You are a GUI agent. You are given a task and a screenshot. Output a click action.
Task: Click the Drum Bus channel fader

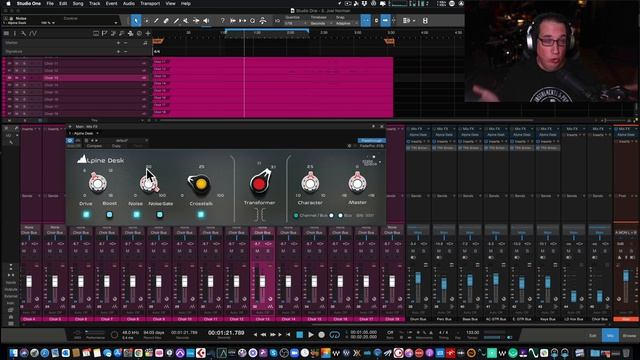pyautogui.click(x=418, y=278)
